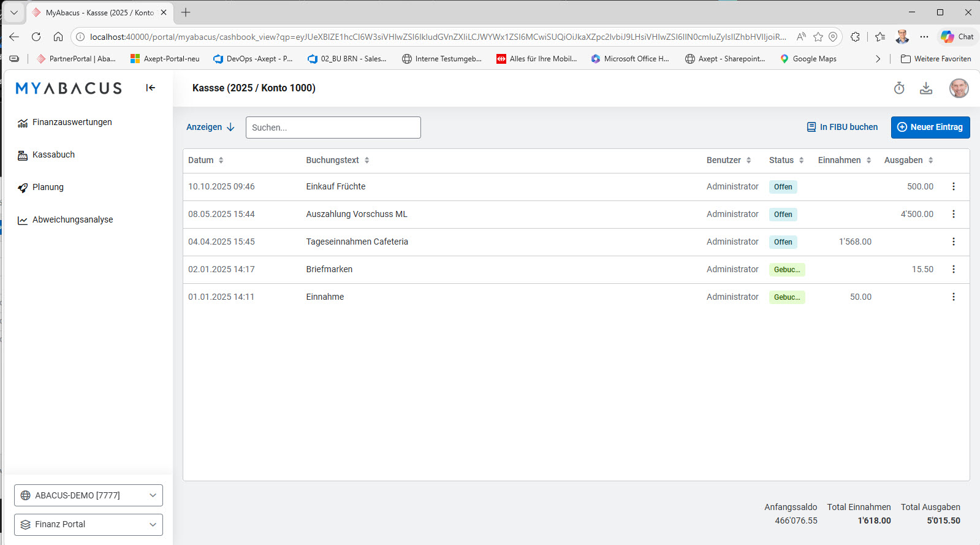This screenshot has width=980, height=545.
Task: Open row menu for Tageseinnahmen Cafeteria
Action: [x=954, y=242]
